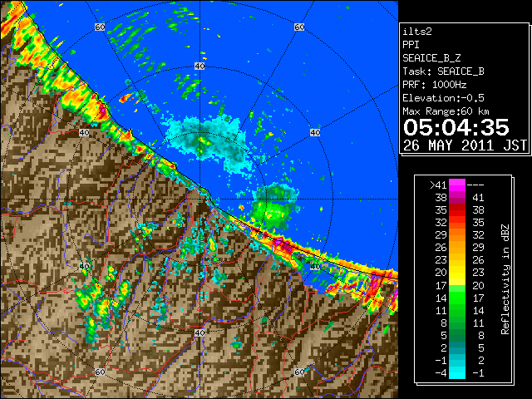Select the '60' ring label at upper right
532x399 pixels.
pyautogui.click(x=299, y=27)
